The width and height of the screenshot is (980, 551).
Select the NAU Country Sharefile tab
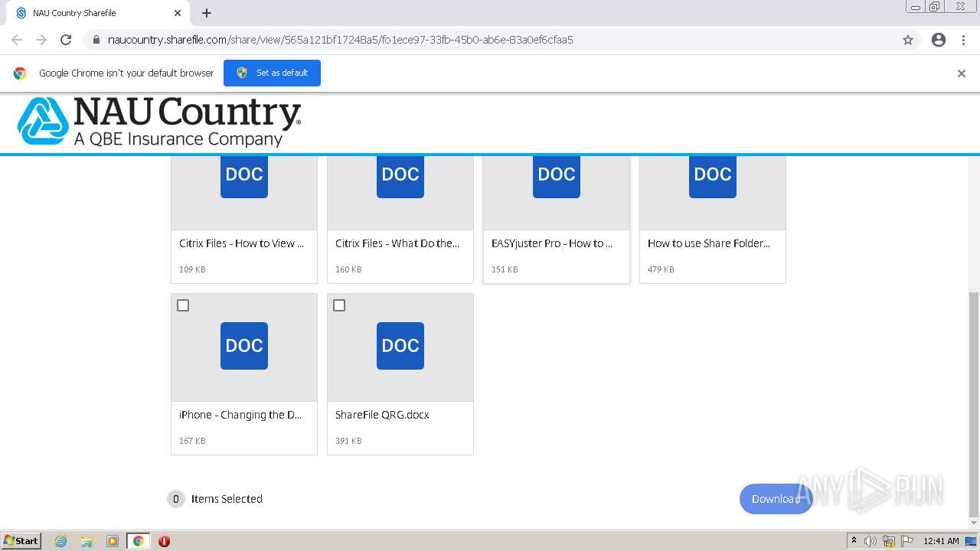(97, 13)
